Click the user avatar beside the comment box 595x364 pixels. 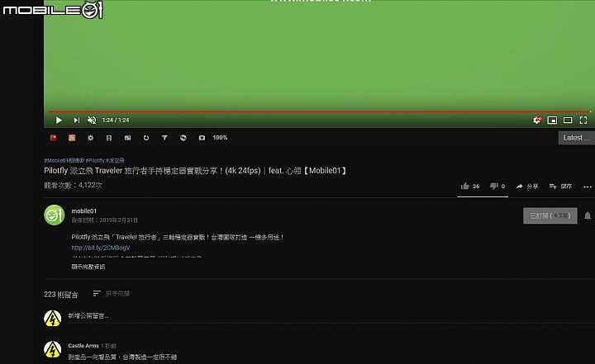pyautogui.click(x=53, y=318)
